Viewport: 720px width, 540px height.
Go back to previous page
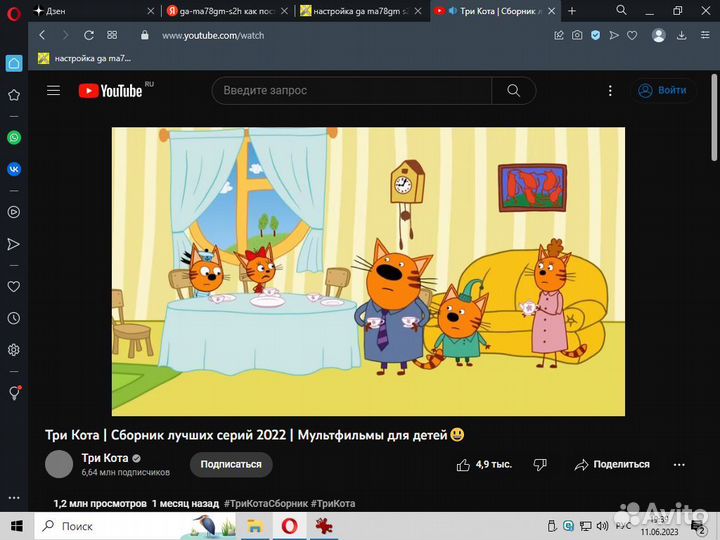42,35
